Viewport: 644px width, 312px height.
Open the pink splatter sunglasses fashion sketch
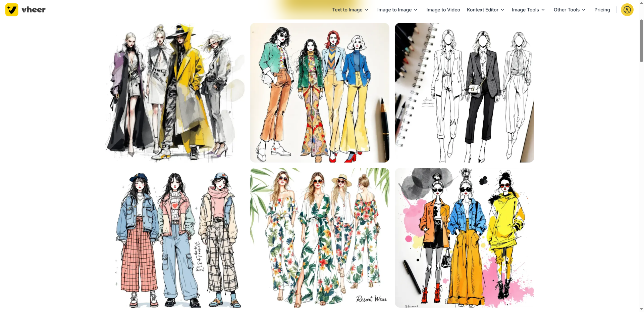pos(464,238)
